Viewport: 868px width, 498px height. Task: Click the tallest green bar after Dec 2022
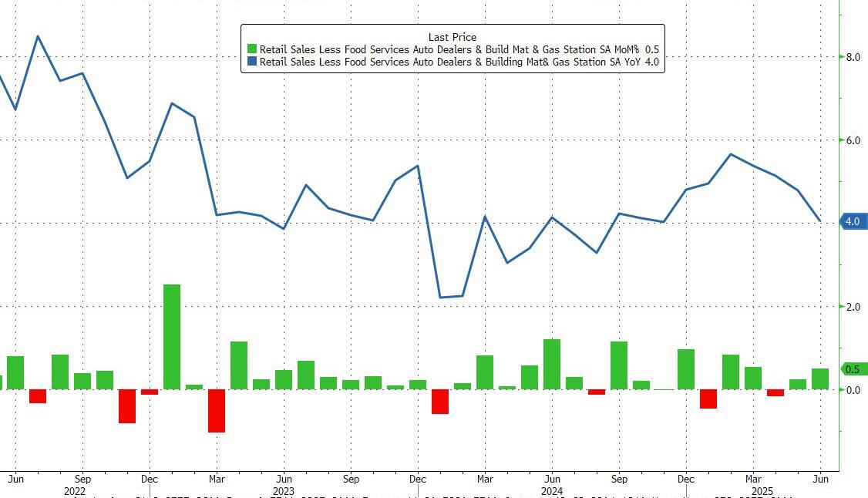172,337
